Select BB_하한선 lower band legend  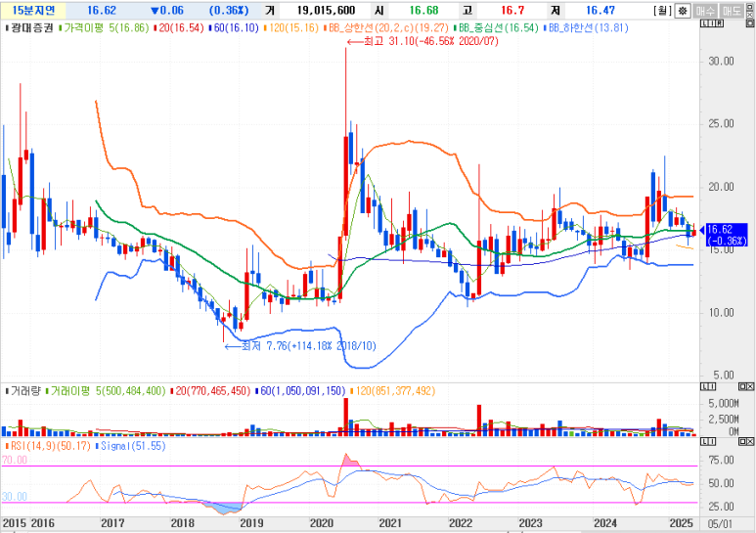click(586, 28)
